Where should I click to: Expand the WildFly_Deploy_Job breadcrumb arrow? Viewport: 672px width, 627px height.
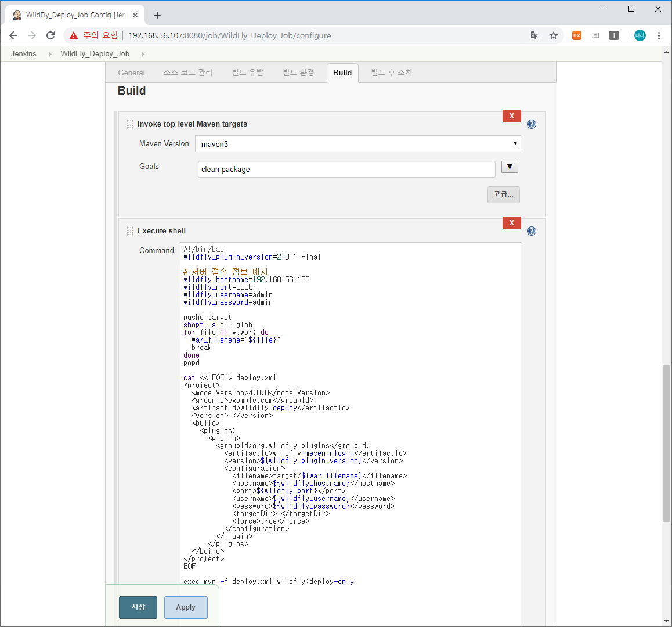click(x=143, y=54)
